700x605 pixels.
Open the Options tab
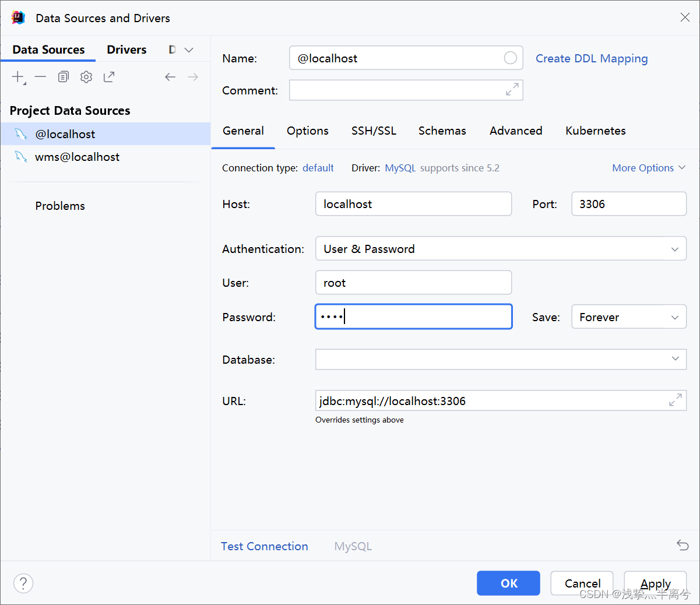coord(308,131)
